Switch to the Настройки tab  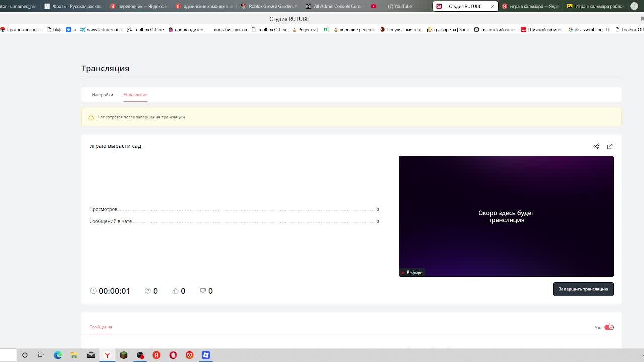[x=102, y=95]
